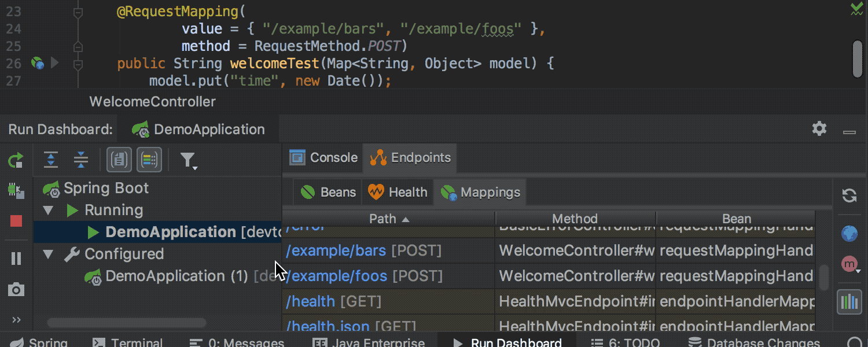This screenshot has height=347, width=868.
Task: Expand the more actions chevron in left toolbar
Action: coord(16,320)
